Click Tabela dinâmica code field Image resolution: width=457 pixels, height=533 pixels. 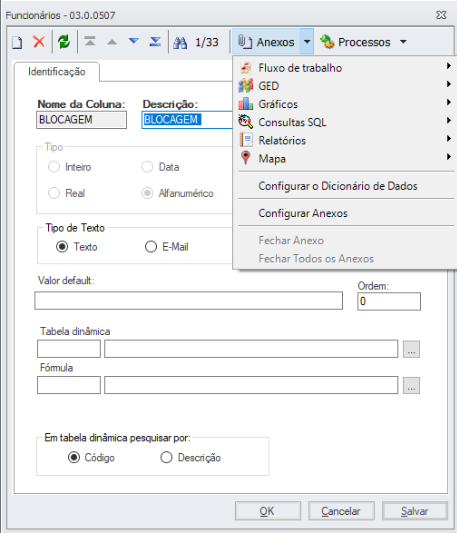tap(69, 349)
